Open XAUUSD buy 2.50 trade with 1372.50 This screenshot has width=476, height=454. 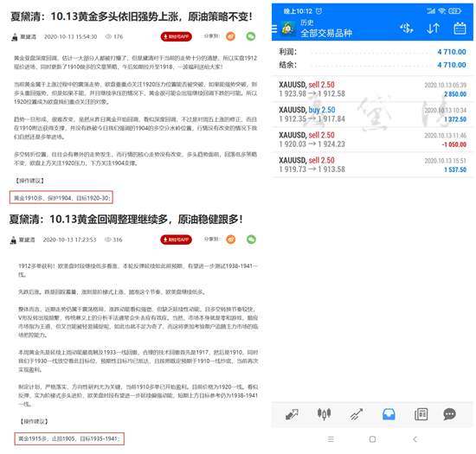372,114
